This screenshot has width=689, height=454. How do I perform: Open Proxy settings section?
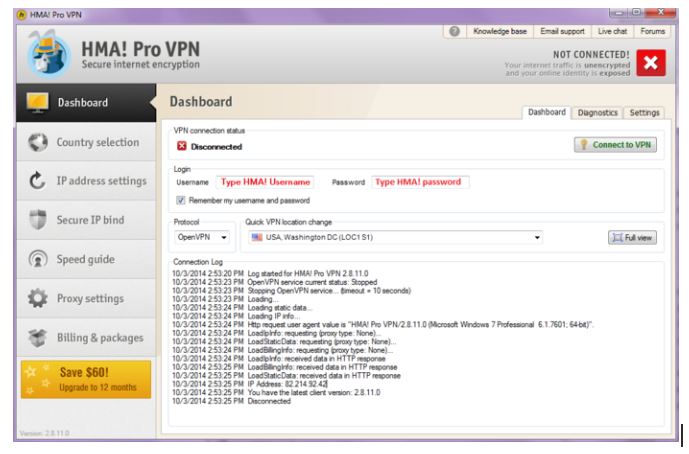[x=86, y=298]
